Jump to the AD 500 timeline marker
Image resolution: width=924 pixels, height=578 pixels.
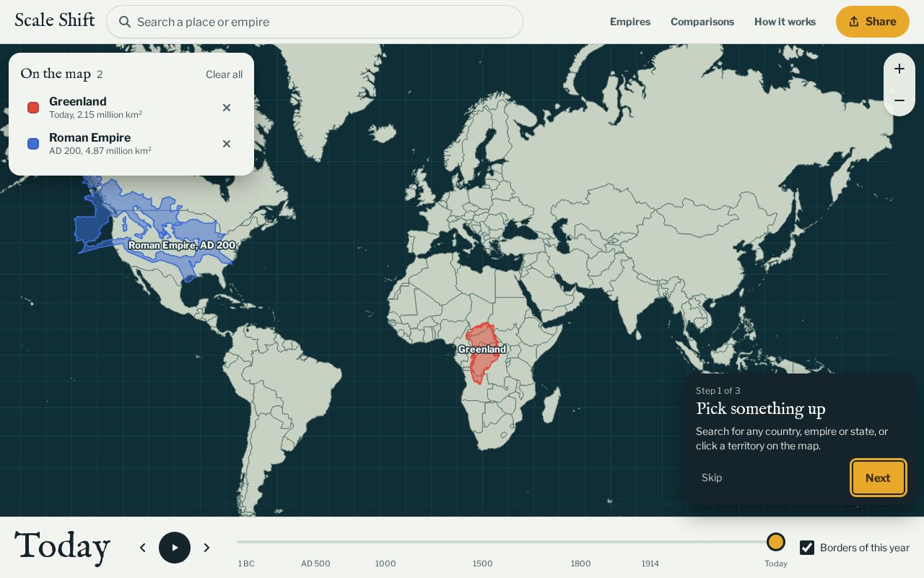[x=315, y=564]
